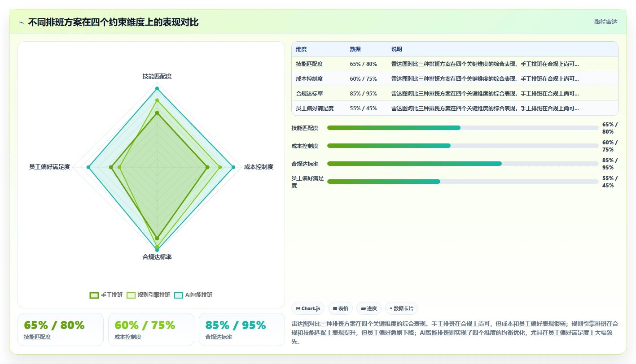This screenshot has height=364, width=636.
Task: Click the title 不同排班方案在四个约束维度上的表现对比
Action: [113, 22]
